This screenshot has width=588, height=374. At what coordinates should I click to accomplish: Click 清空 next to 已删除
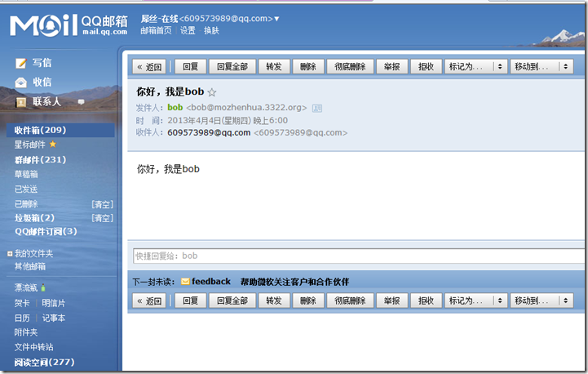103,204
